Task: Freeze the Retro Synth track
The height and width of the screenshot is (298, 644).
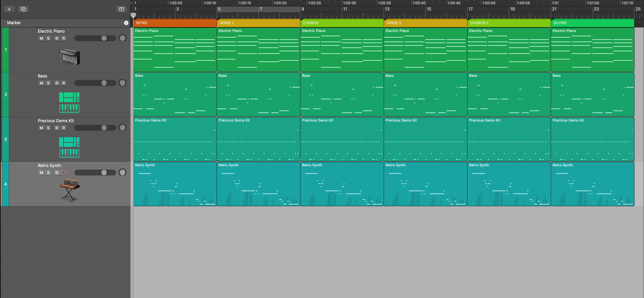Action: tap(57, 173)
